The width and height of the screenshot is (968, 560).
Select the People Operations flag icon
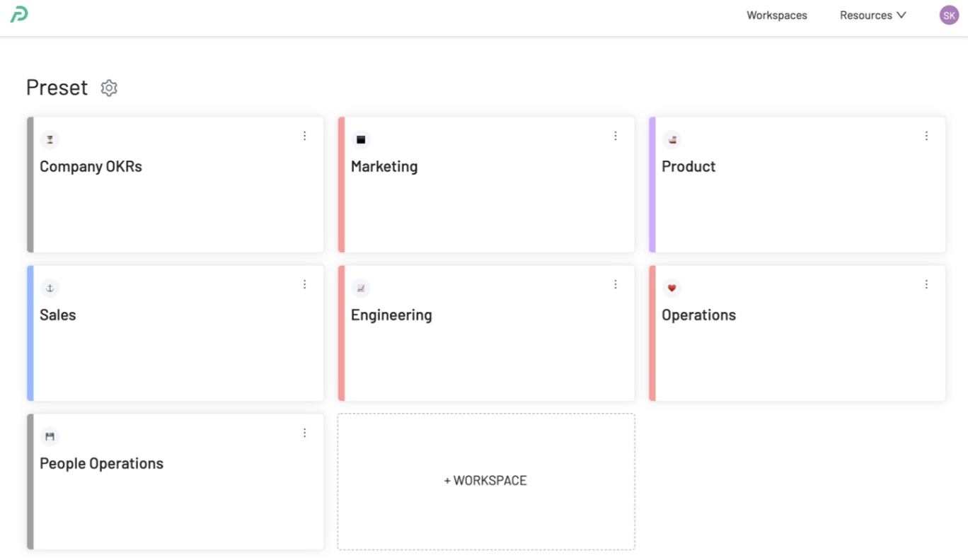pos(50,436)
